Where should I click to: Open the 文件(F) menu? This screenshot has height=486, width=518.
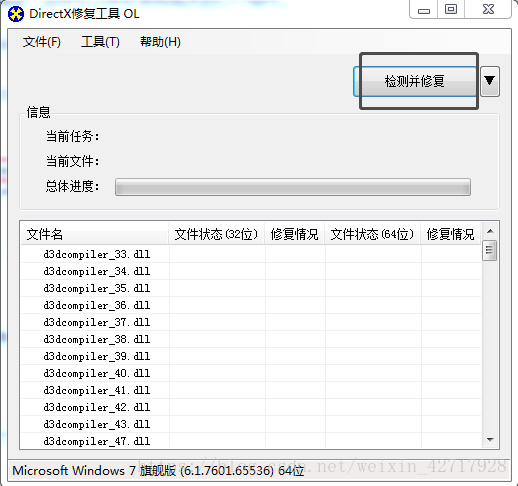42,42
